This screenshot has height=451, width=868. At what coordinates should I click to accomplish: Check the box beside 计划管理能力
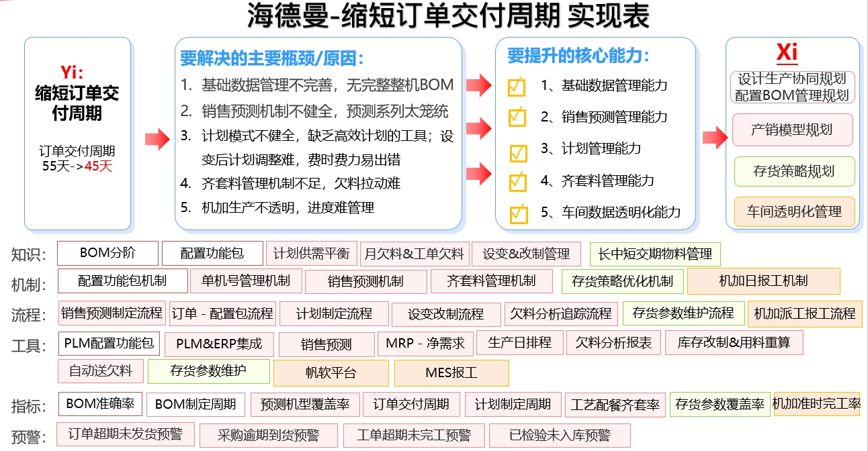click(x=518, y=152)
